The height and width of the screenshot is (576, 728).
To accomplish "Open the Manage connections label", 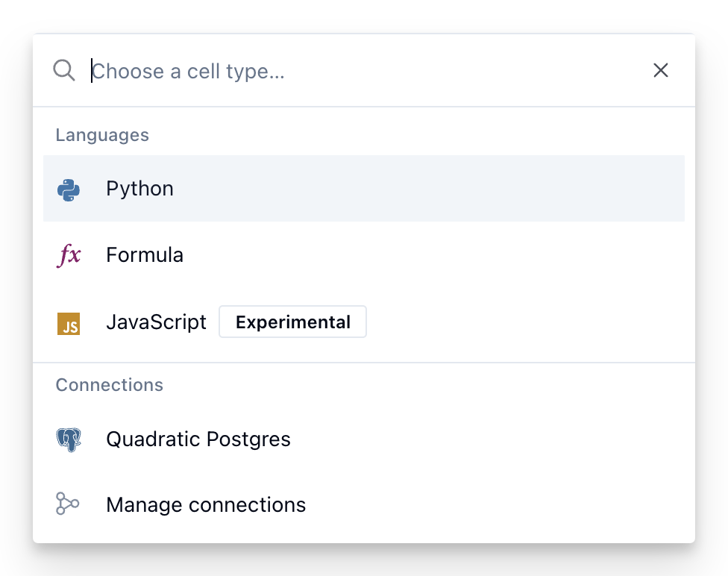I will 206,505.
